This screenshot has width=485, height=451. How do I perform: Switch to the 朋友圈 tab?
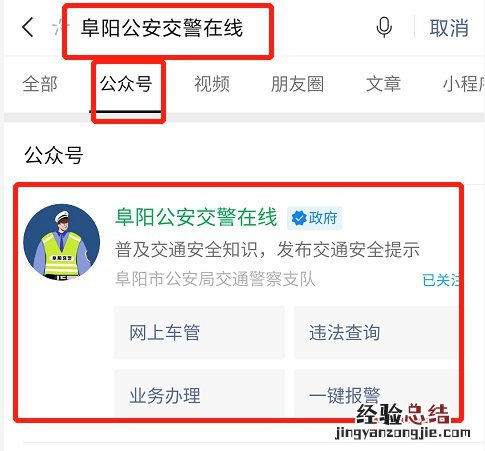(x=298, y=84)
